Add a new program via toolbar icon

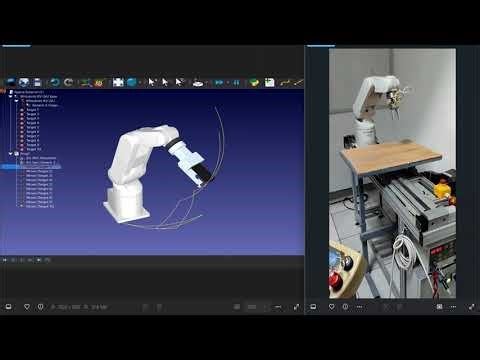coord(269,82)
